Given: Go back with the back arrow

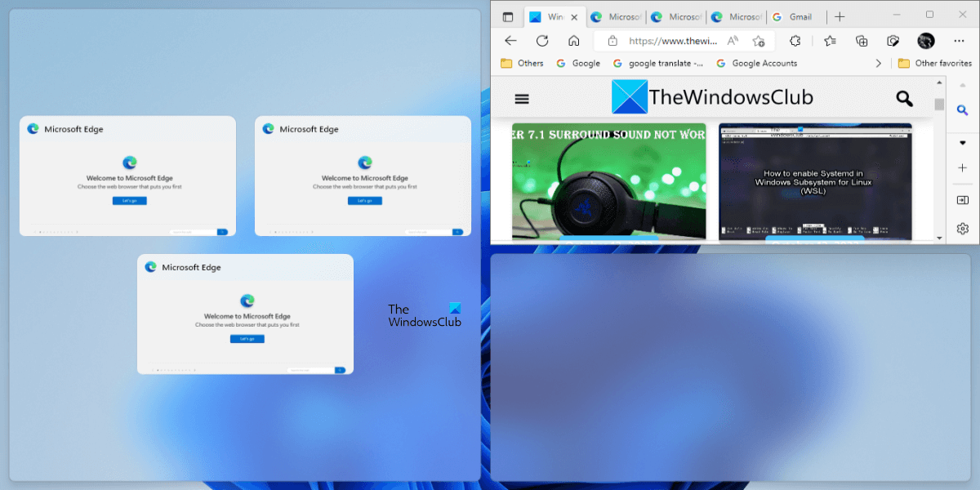Looking at the screenshot, I should point(510,41).
